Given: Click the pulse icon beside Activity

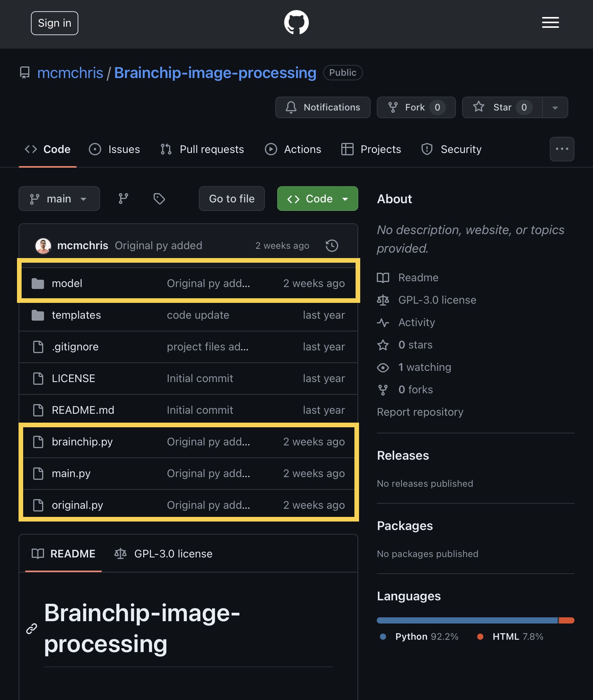Looking at the screenshot, I should [383, 323].
